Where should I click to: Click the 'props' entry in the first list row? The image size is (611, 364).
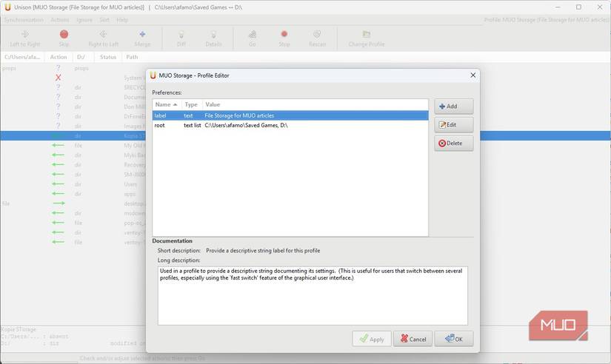click(9, 68)
